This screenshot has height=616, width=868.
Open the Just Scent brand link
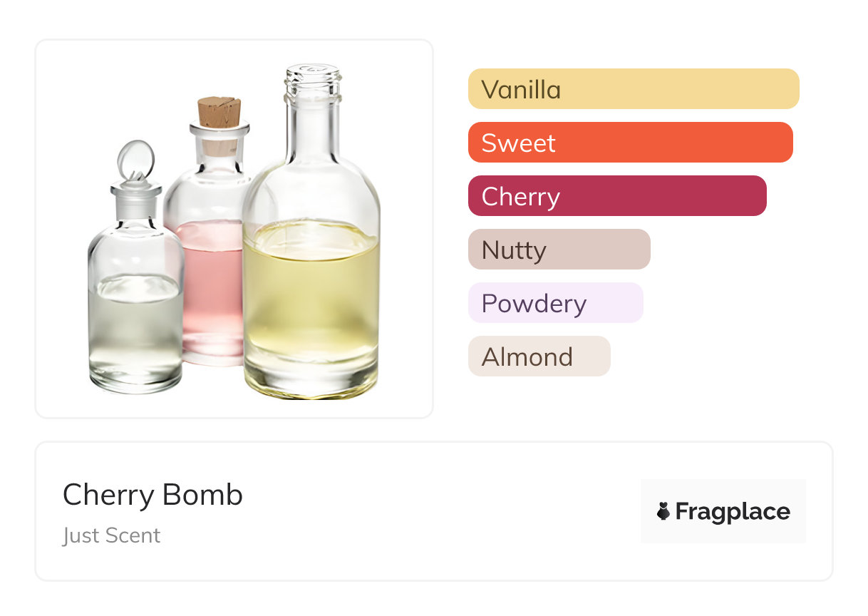point(111,535)
